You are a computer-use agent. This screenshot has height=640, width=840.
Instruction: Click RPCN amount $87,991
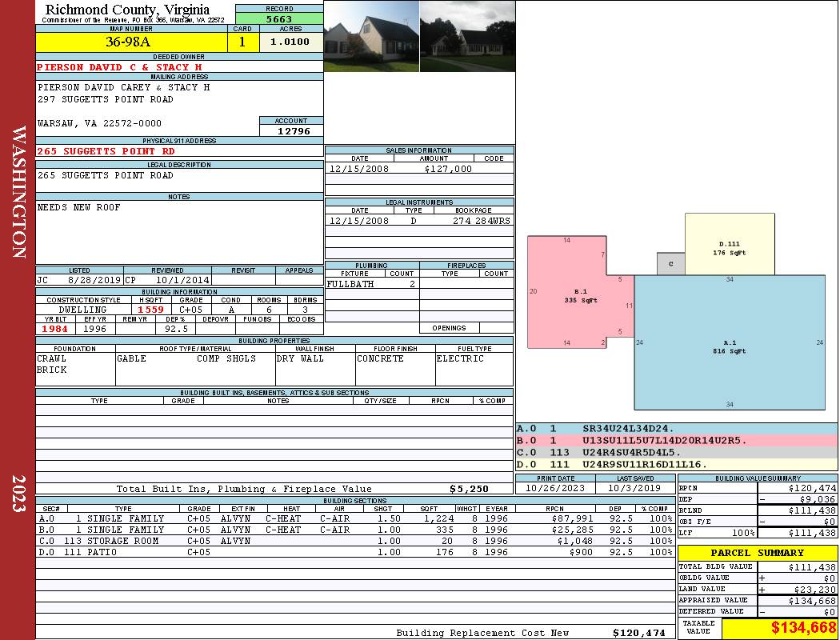(x=572, y=518)
